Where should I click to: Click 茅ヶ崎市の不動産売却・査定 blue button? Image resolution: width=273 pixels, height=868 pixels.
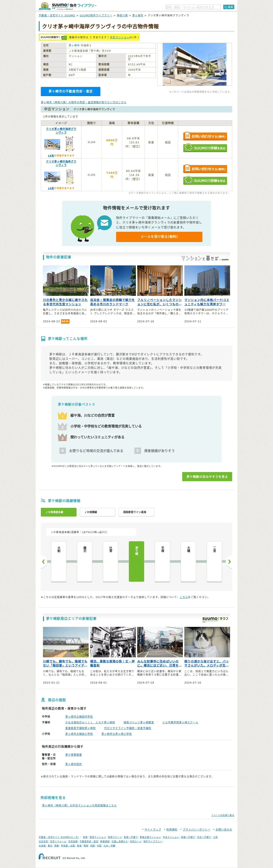(x=71, y=91)
